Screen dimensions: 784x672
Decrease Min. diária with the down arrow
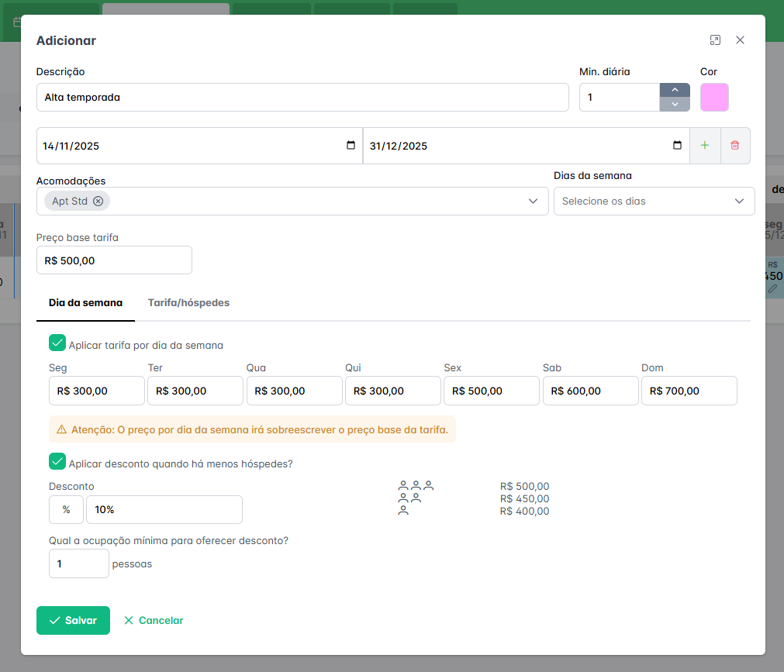675,105
